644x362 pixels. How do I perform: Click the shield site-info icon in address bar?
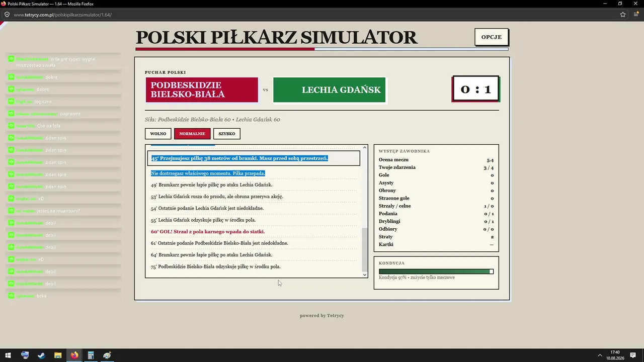(x=7, y=15)
